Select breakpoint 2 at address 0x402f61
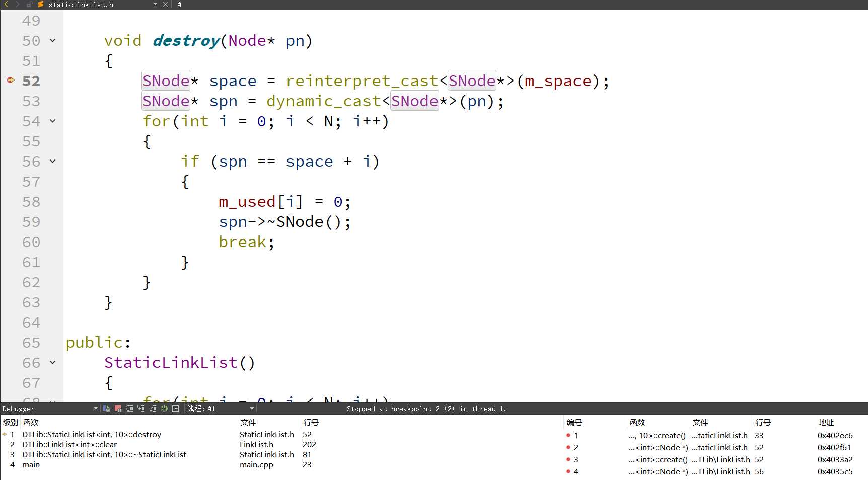This screenshot has height=480, width=868. [x=715, y=448]
